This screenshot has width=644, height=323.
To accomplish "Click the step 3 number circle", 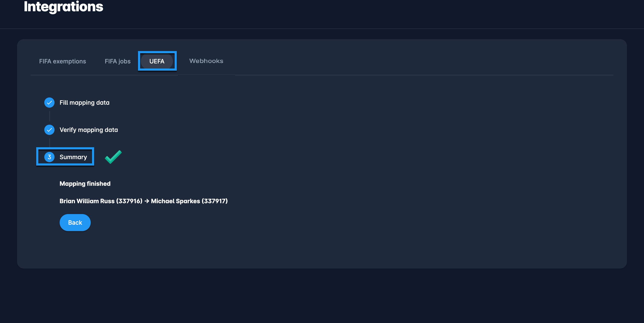I will (49, 157).
